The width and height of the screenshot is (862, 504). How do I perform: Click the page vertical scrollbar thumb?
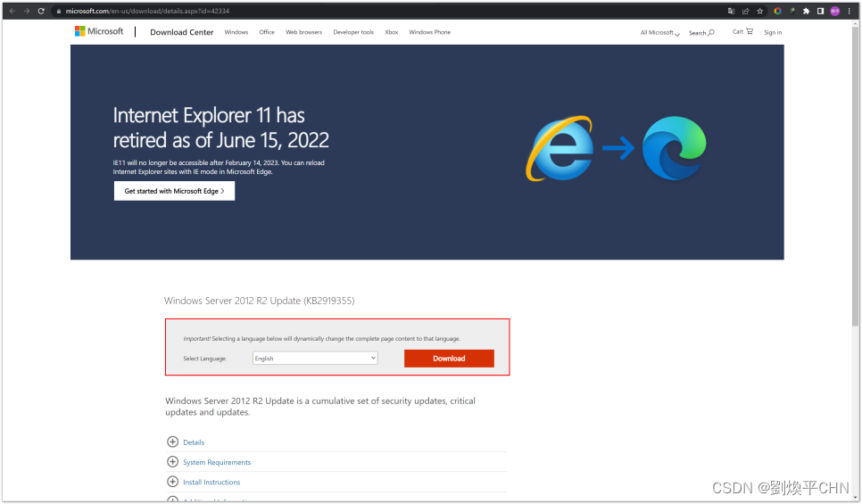click(x=856, y=176)
